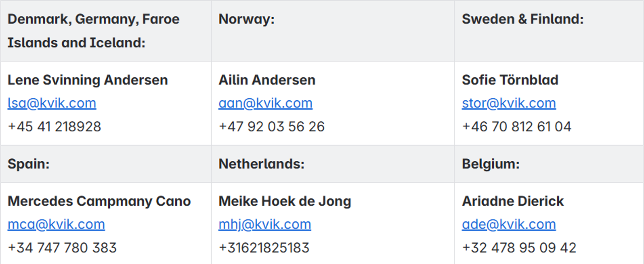
Task: Click the Norway phone number +47 92 03 56 26
Action: (x=272, y=127)
